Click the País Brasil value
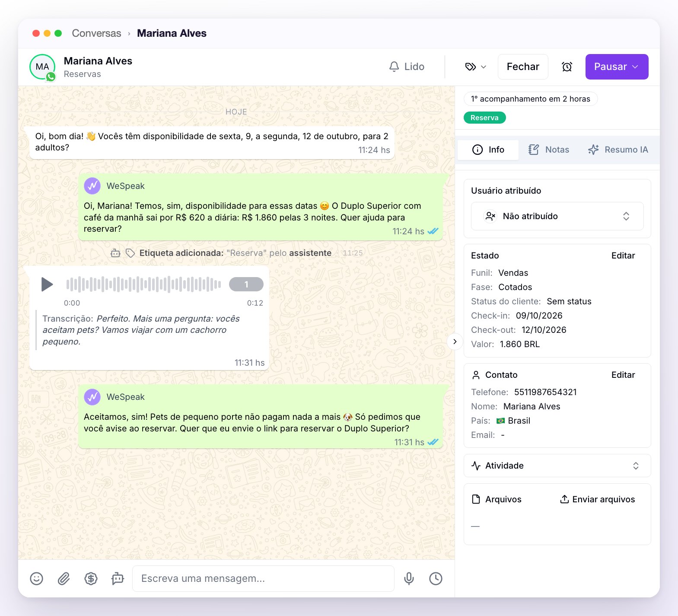Image resolution: width=678 pixels, height=616 pixels. click(x=513, y=421)
